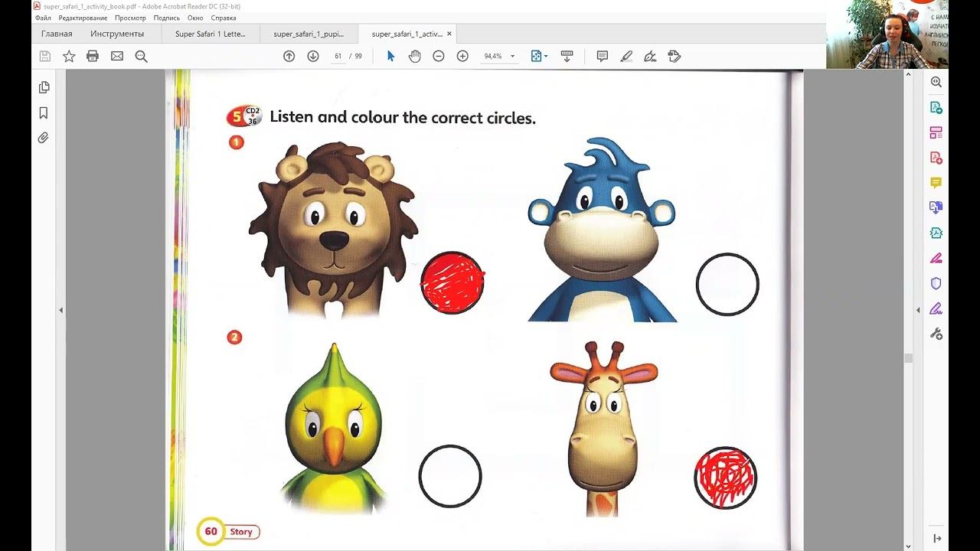Collapse right tools pane arrow
Image resolution: width=980 pixels, height=551 pixels.
point(918,310)
